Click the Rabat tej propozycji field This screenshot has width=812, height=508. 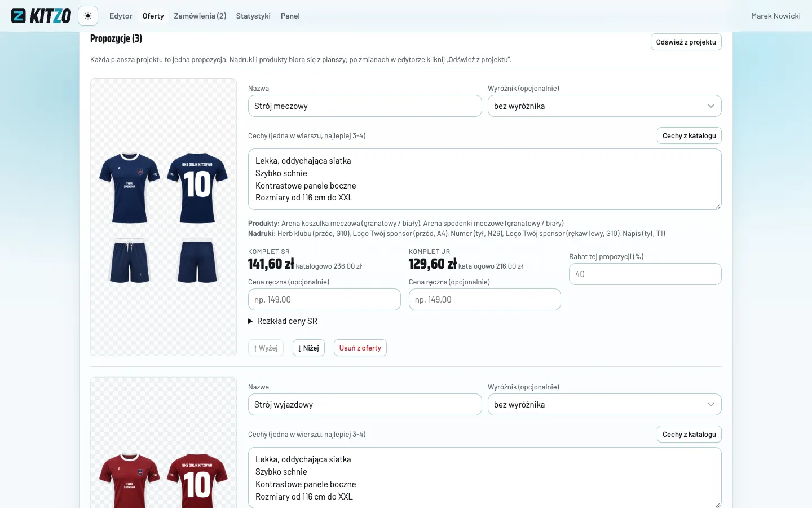[645, 274]
